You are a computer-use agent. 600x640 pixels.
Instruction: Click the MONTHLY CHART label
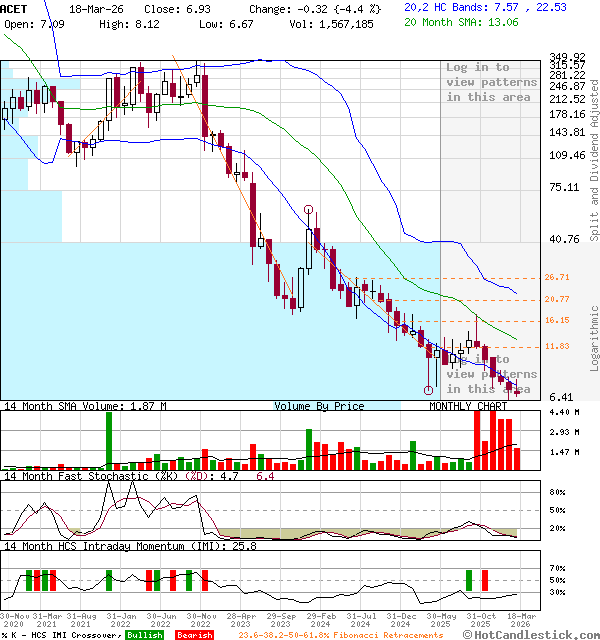(468, 406)
